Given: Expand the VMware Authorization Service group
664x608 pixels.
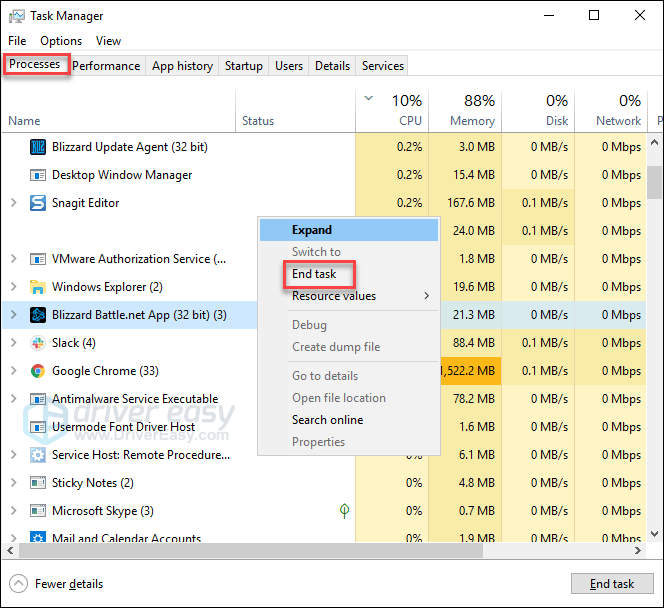Looking at the screenshot, I should coord(14,259).
